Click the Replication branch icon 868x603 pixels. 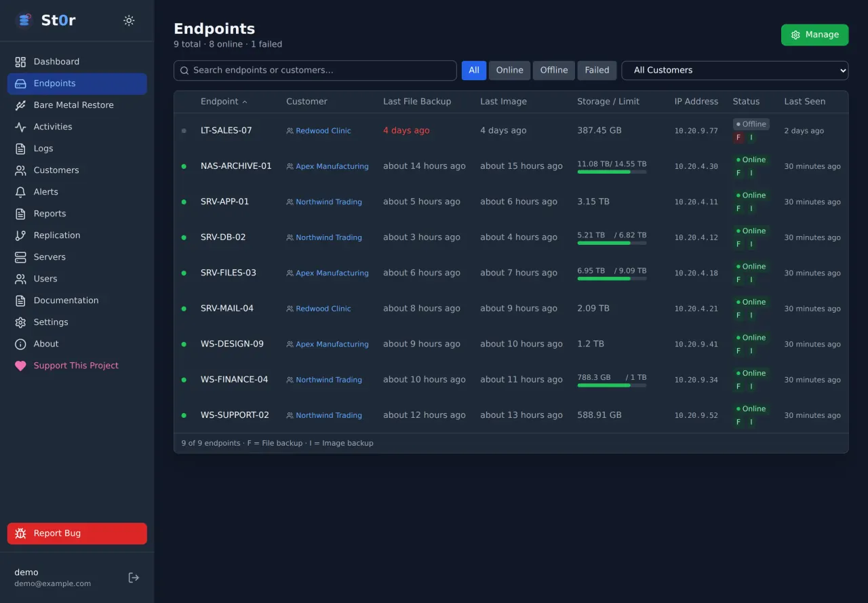coord(20,235)
